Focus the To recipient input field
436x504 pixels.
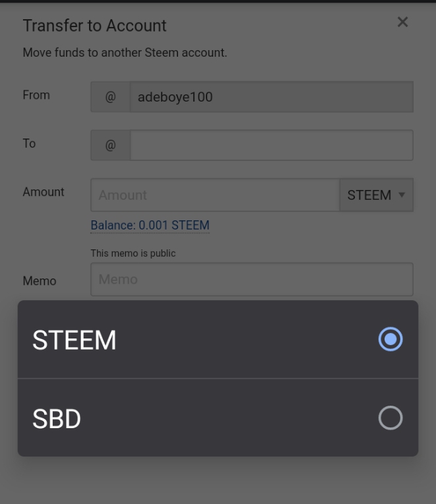click(271, 146)
